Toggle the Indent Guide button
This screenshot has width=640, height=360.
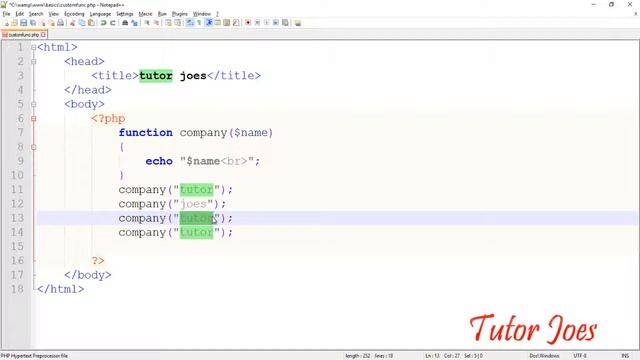209,23
